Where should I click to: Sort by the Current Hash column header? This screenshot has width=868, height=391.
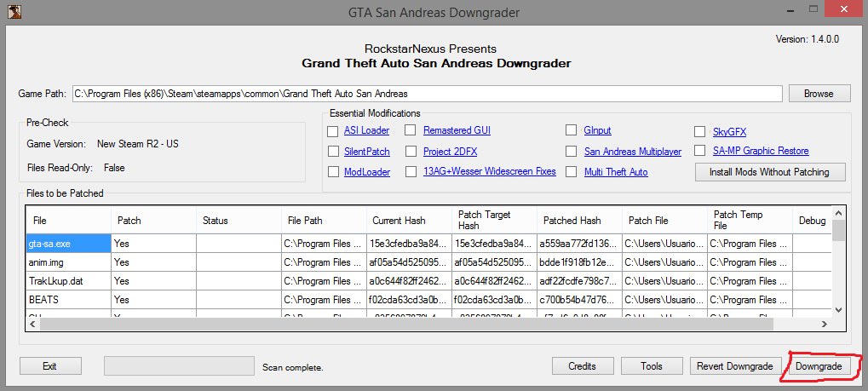coord(407,221)
